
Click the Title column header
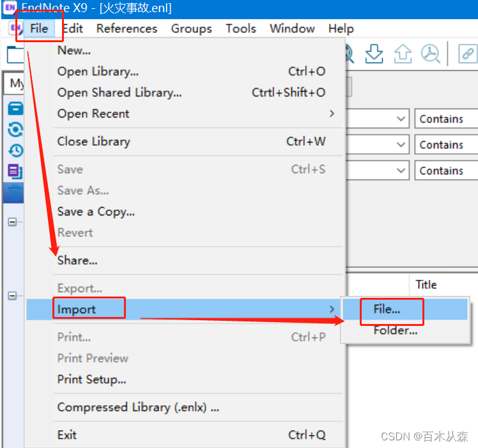426,284
